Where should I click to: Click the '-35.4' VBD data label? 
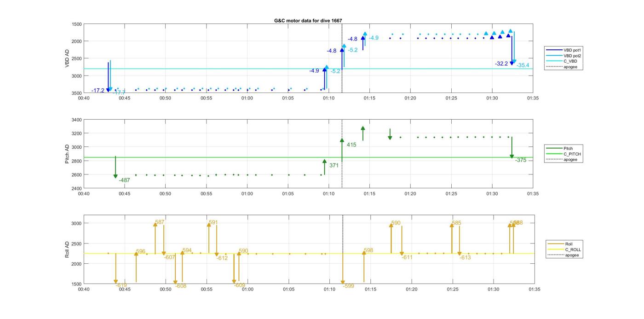click(x=523, y=65)
